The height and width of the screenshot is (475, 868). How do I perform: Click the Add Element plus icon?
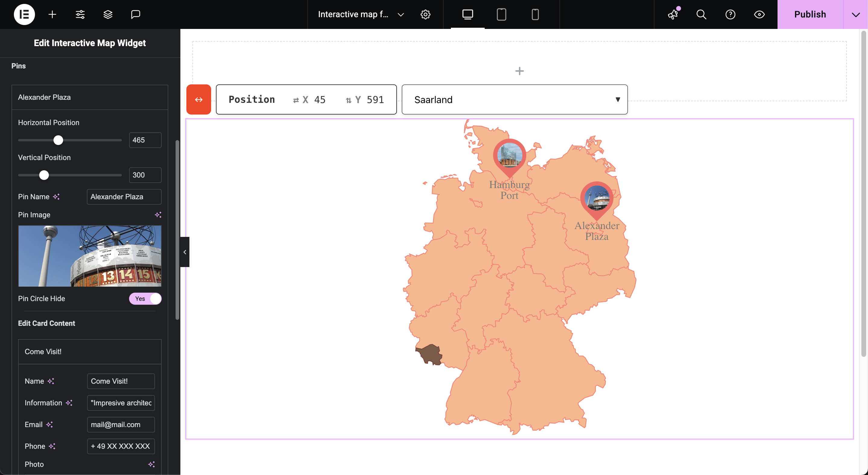[x=52, y=14]
